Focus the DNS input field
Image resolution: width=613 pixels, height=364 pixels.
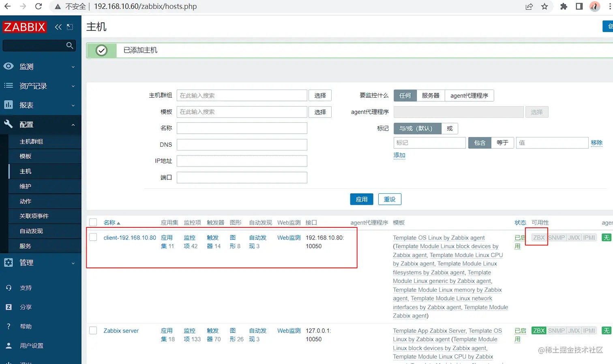tap(242, 145)
